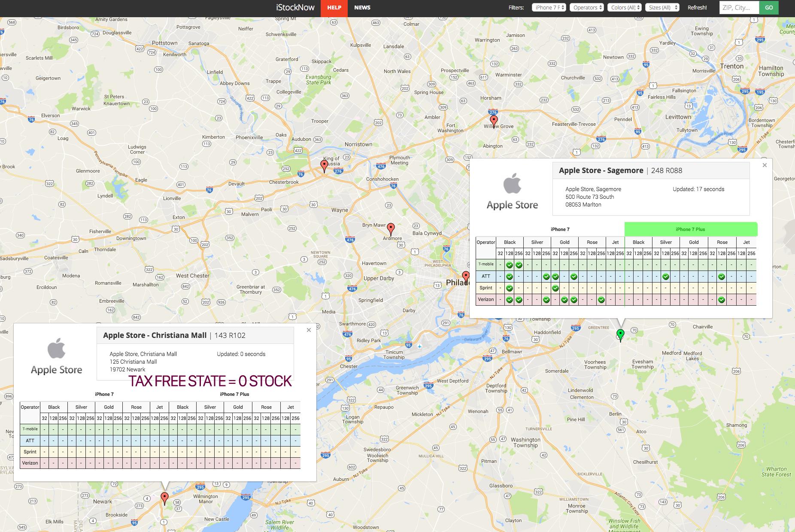Click Sagemore's Verizon iPhone 7 Black 128 checkmark
The height and width of the screenshot is (532, 795).
(x=510, y=300)
